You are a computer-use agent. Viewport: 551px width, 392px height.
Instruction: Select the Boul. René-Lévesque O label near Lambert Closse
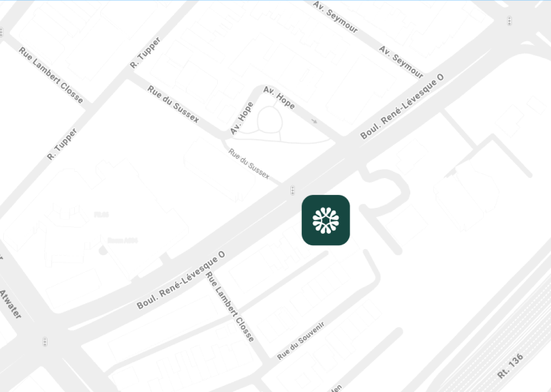click(x=180, y=280)
